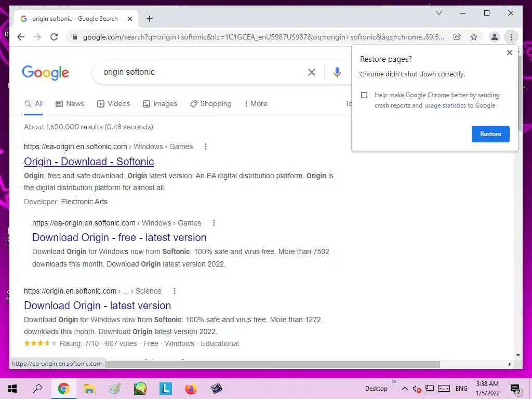This screenshot has width=532, height=399.
Task: Open the Desktop toolbar in taskbar
Action: tap(376, 389)
